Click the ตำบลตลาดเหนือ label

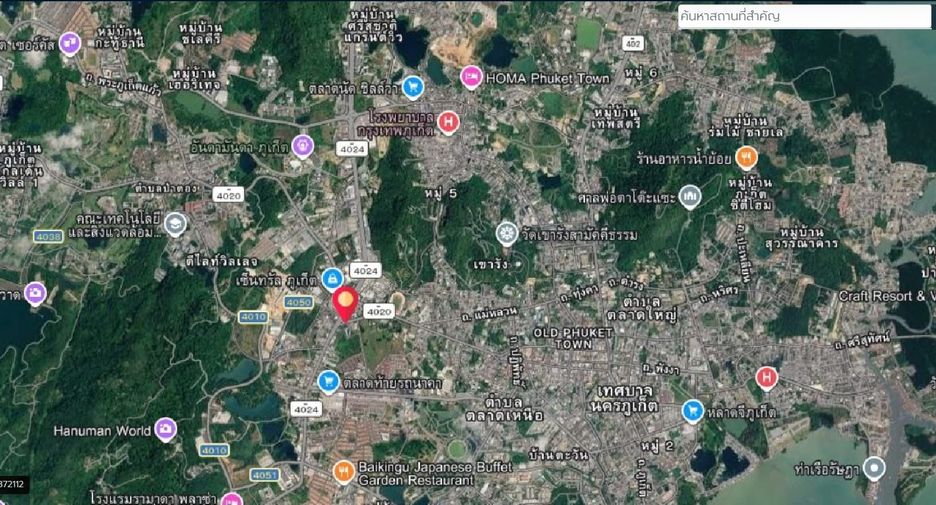point(505,408)
